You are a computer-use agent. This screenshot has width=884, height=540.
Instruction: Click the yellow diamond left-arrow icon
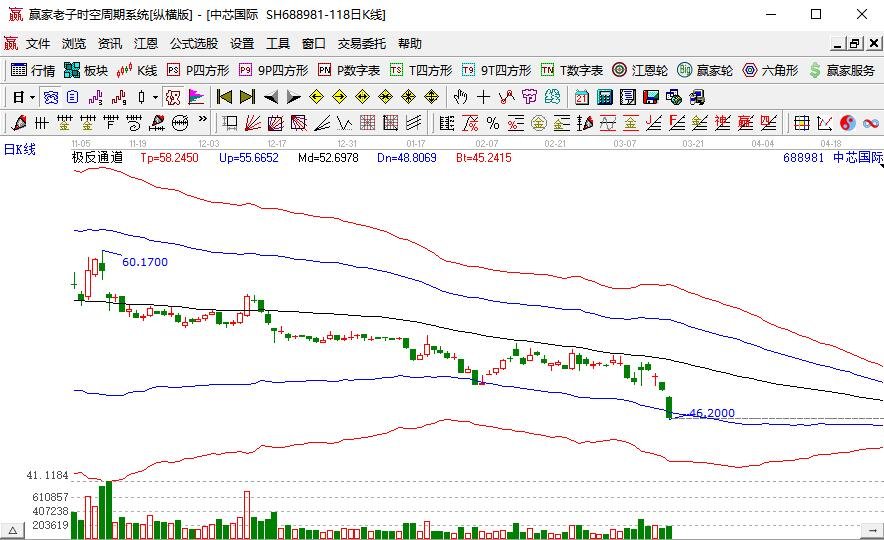[316, 98]
